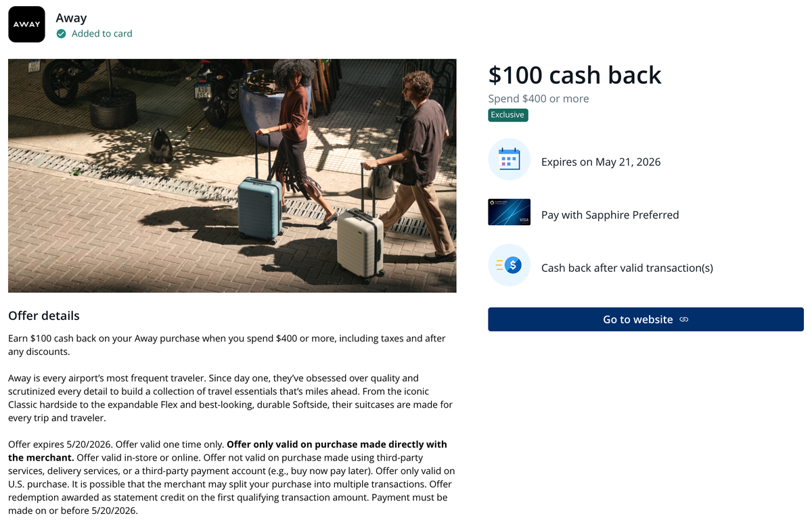Expand the Expires on May 21, 2026 row
Image resolution: width=812 pixels, height=522 pixels.
tap(601, 162)
